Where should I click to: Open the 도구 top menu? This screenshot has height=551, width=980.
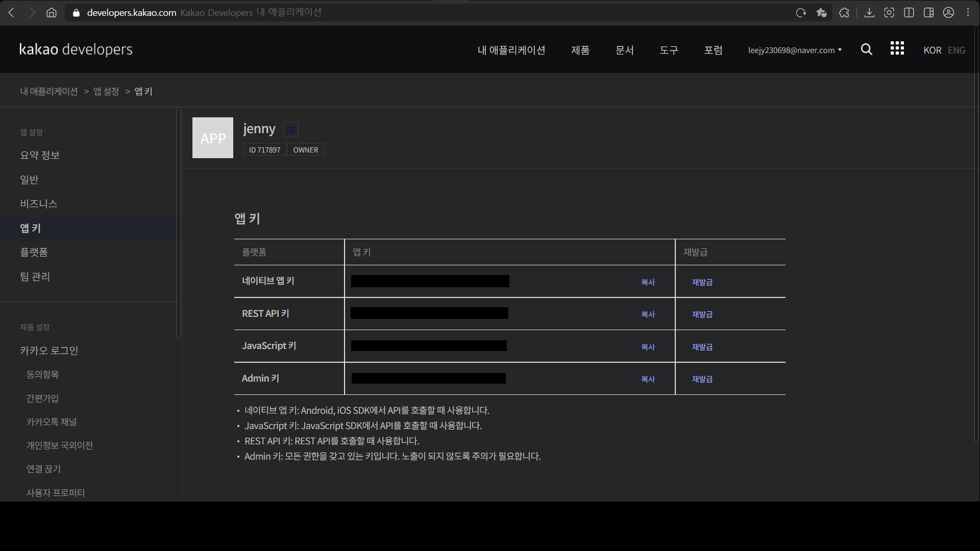coord(669,50)
